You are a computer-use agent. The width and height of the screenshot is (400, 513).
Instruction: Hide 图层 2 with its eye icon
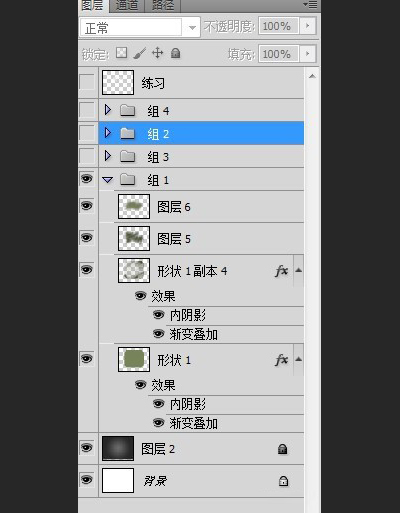point(87,448)
